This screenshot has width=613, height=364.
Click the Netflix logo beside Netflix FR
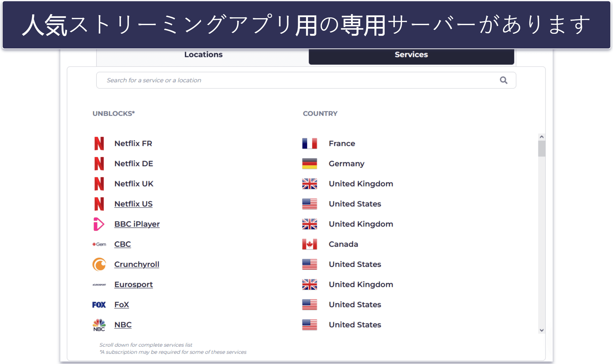tap(99, 143)
